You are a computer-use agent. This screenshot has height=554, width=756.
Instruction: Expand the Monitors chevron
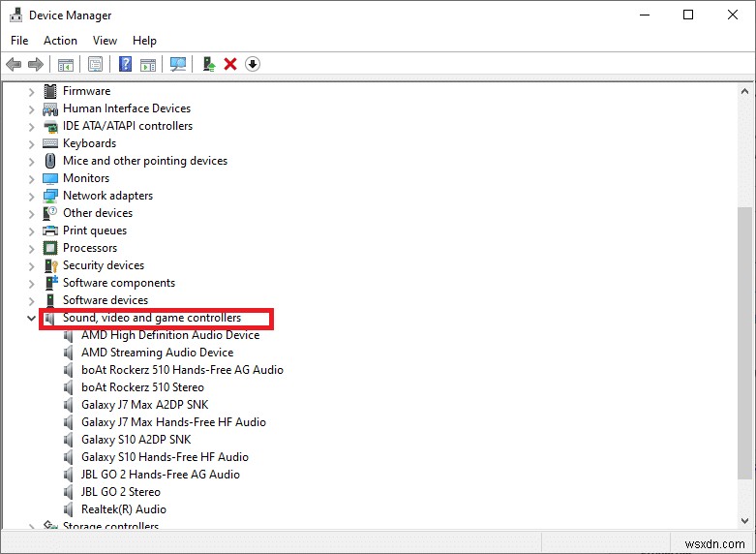31,179
